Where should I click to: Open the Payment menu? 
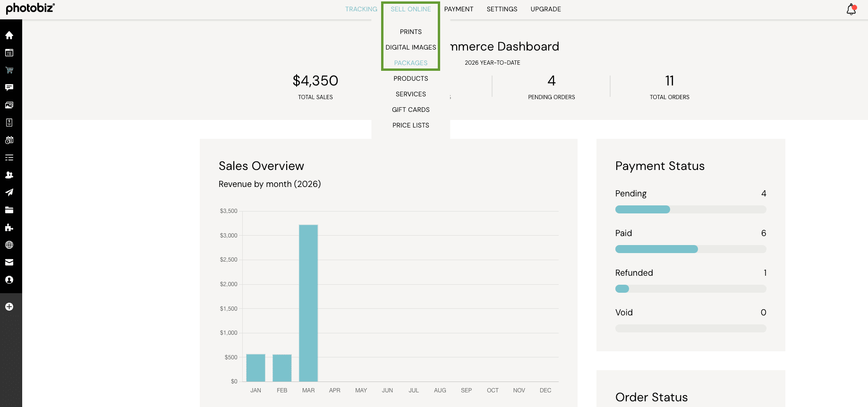(x=459, y=9)
